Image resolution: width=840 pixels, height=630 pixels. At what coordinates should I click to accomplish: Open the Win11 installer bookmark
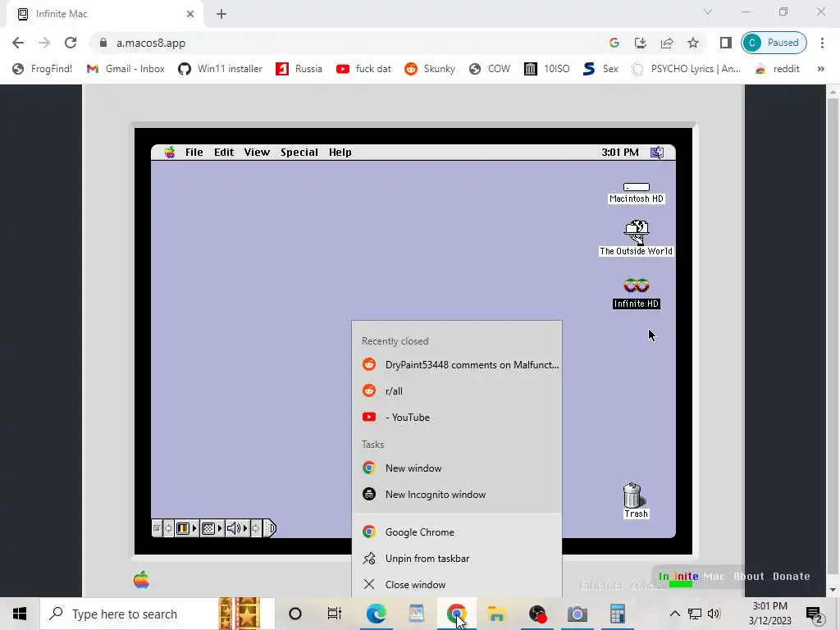point(220,69)
